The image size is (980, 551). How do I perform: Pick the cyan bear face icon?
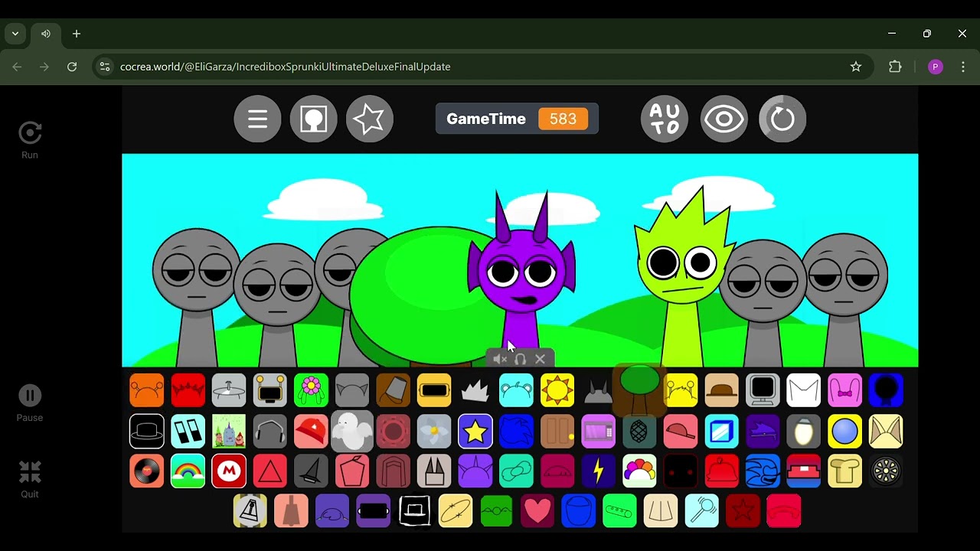click(516, 390)
